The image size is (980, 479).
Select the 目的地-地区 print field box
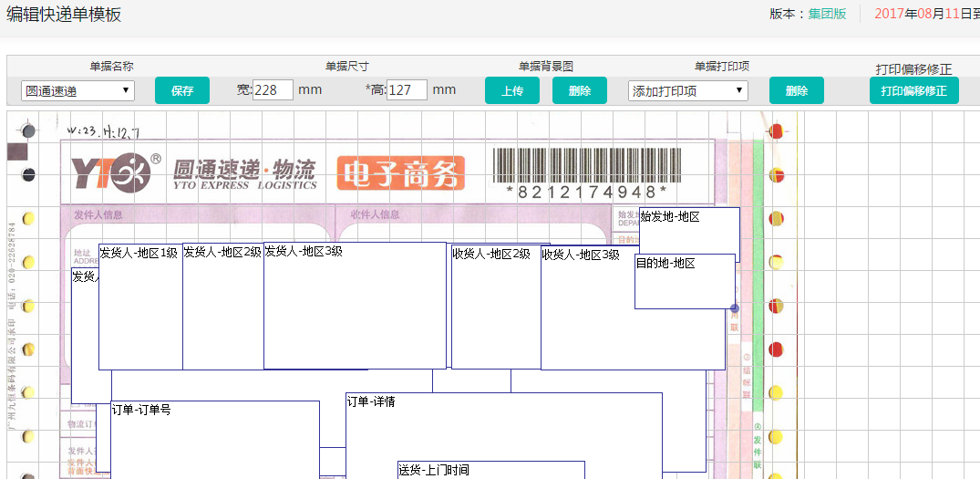point(685,283)
